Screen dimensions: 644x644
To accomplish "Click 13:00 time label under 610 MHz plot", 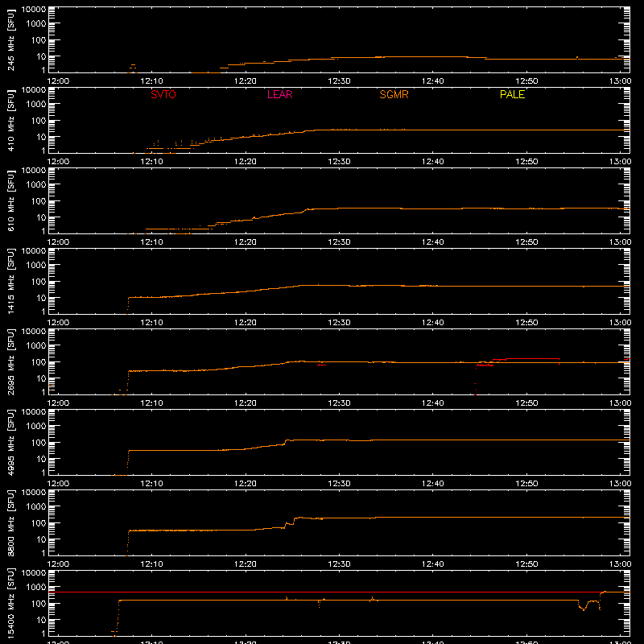I will pos(620,242).
